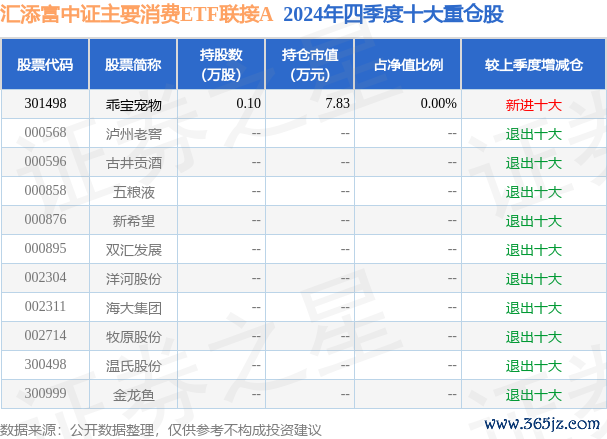Click 退出十大 in the 洋河股份 row
This screenshot has width=607, height=439.
(x=533, y=279)
